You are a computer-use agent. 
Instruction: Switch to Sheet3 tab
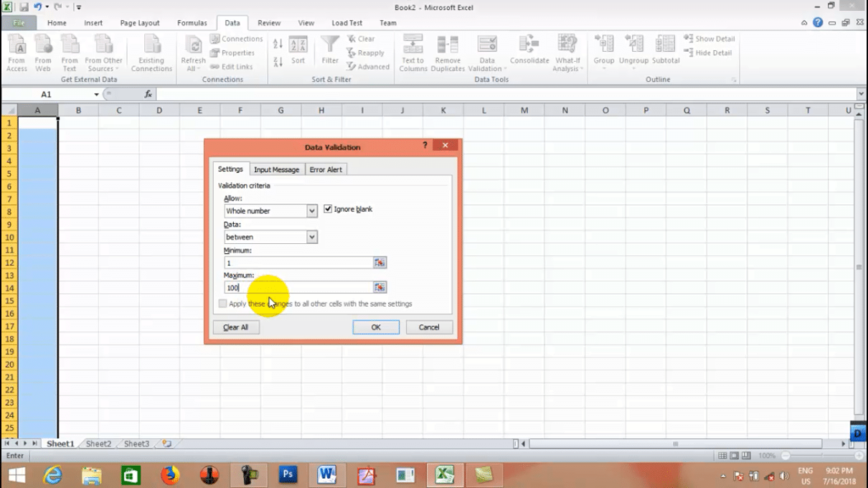[x=136, y=444]
